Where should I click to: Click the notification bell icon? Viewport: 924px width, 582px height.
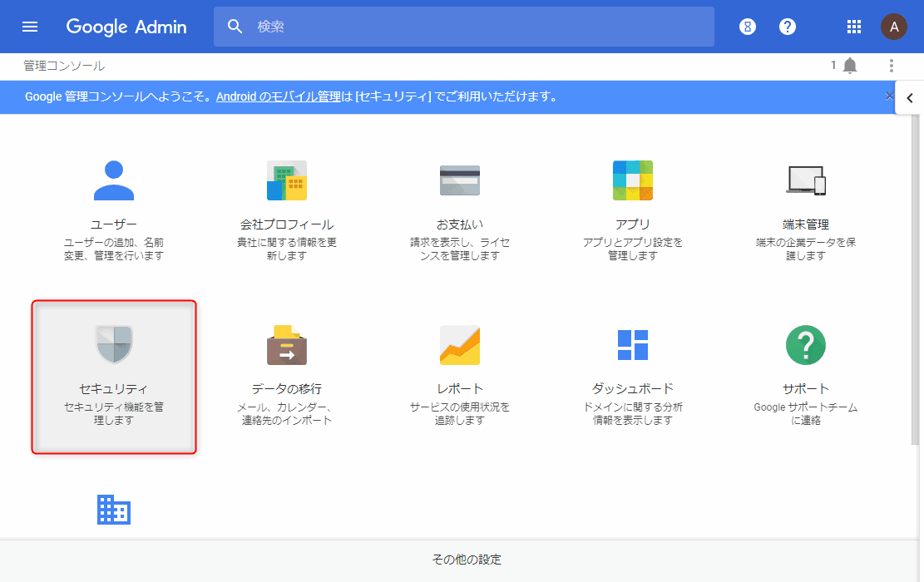coord(850,66)
